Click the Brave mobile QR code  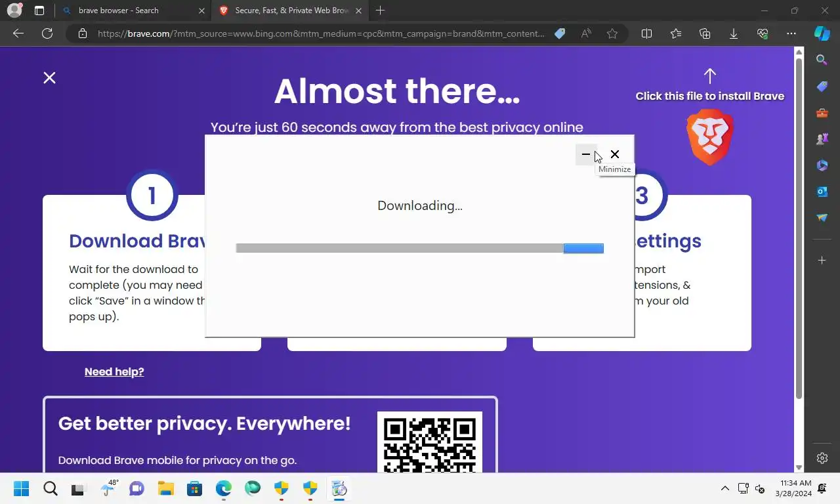(430, 442)
